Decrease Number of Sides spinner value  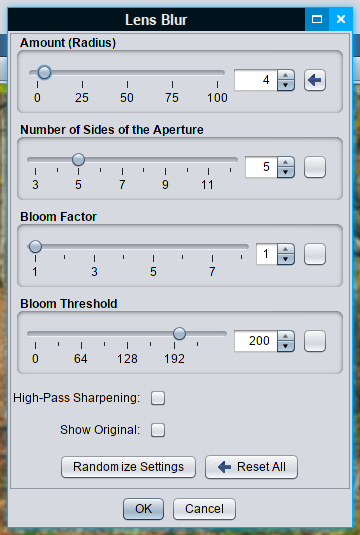[x=286, y=172]
